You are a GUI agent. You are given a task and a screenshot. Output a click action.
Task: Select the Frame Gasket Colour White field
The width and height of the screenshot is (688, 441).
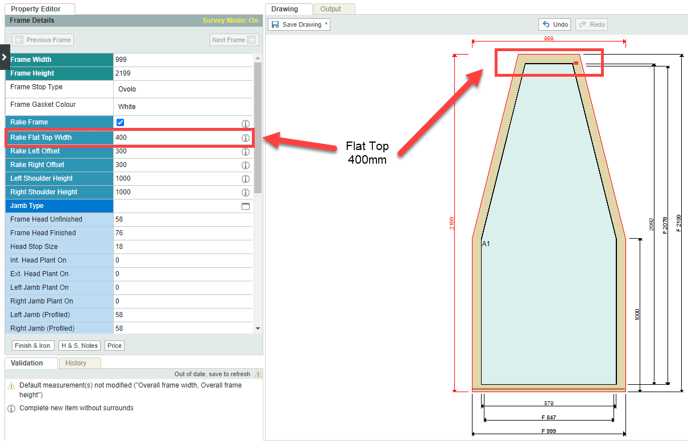180,106
